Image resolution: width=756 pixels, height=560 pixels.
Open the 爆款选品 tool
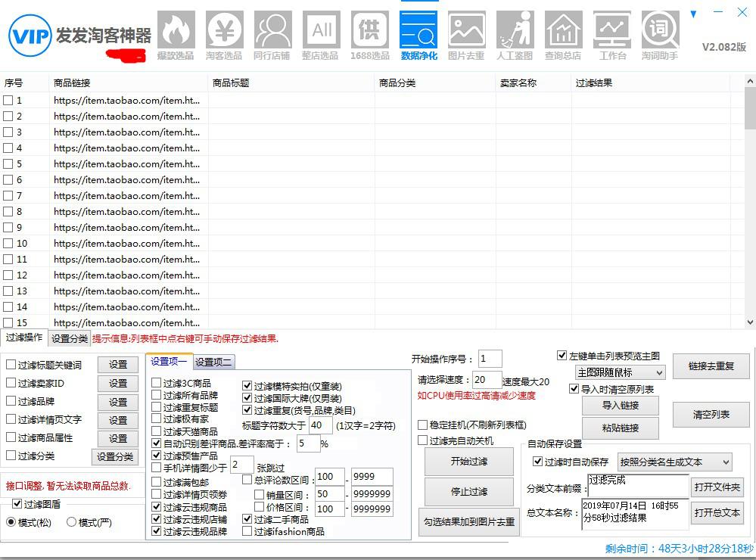tap(176, 30)
